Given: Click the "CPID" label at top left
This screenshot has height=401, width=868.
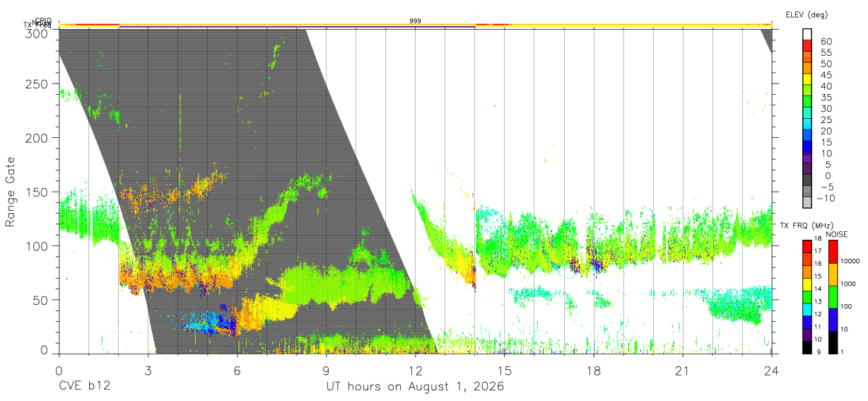Looking at the screenshot, I should tap(42, 21).
